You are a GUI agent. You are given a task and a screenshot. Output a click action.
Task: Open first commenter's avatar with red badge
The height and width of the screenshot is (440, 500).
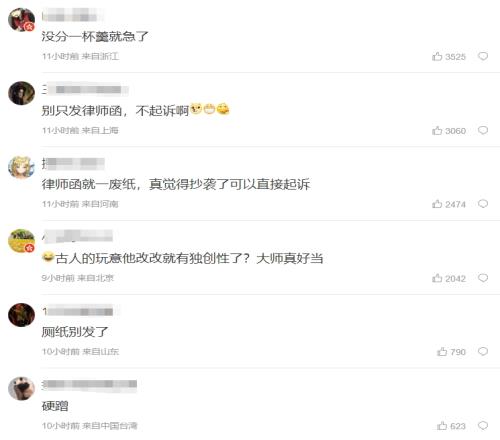click(x=21, y=19)
